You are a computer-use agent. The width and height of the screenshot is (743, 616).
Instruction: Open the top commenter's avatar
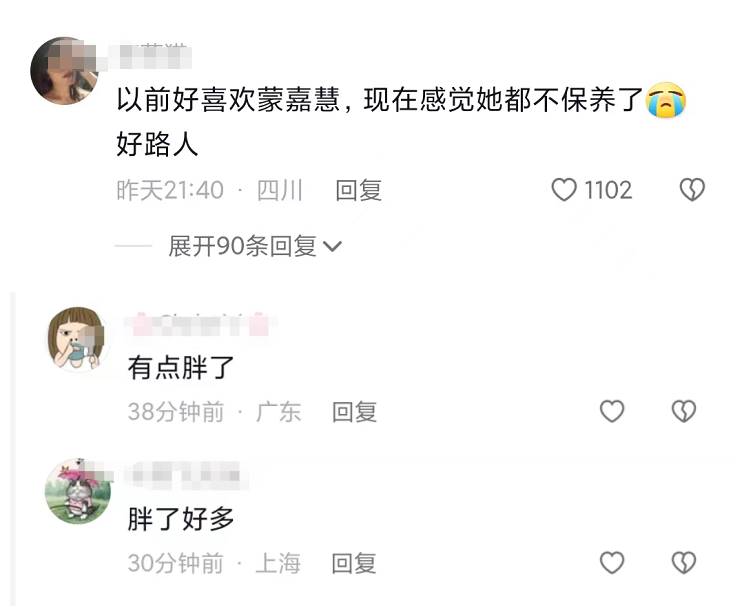[63, 70]
